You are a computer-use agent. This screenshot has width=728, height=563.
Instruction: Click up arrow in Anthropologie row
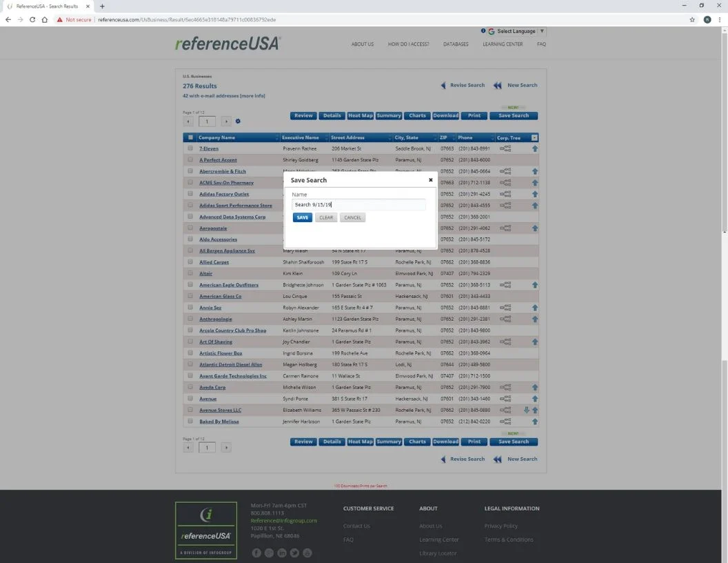535,319
